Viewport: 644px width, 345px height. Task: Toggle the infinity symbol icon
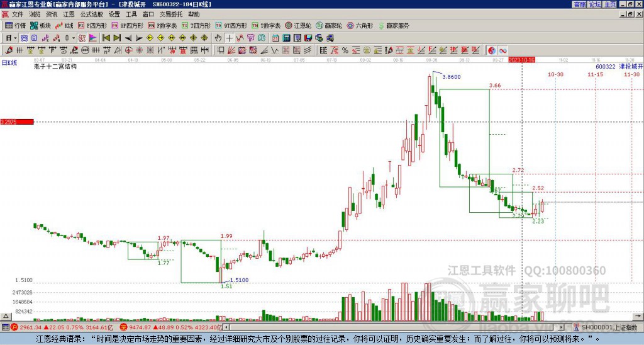[x=502, y=50]
